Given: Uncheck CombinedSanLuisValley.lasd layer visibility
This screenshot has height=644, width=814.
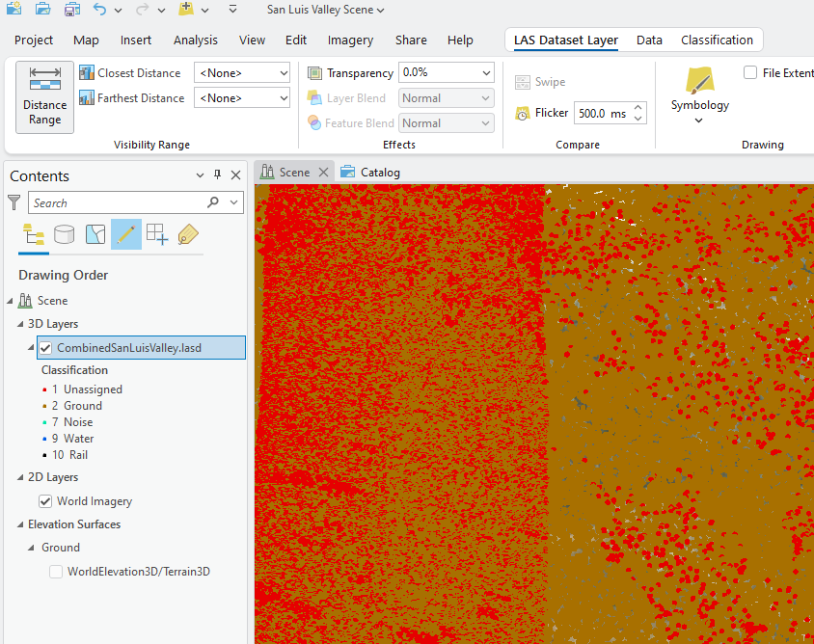Looking at the screenshot, I should [45, 348].
